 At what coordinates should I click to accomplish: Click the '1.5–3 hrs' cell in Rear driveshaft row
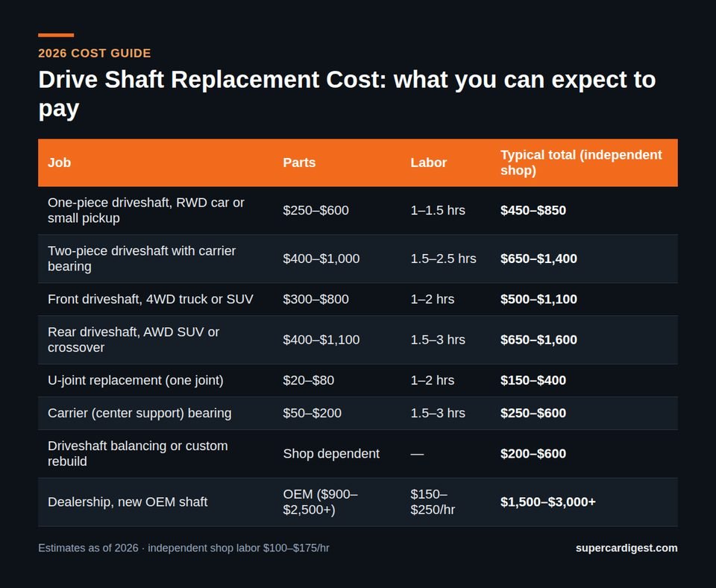click(438, 340)
